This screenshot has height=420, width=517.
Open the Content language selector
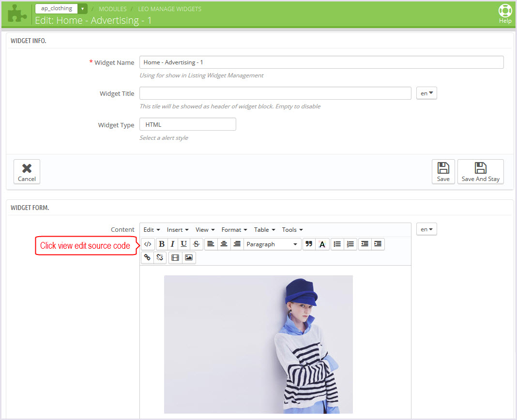pyautogui.click(x=426, y=229)
